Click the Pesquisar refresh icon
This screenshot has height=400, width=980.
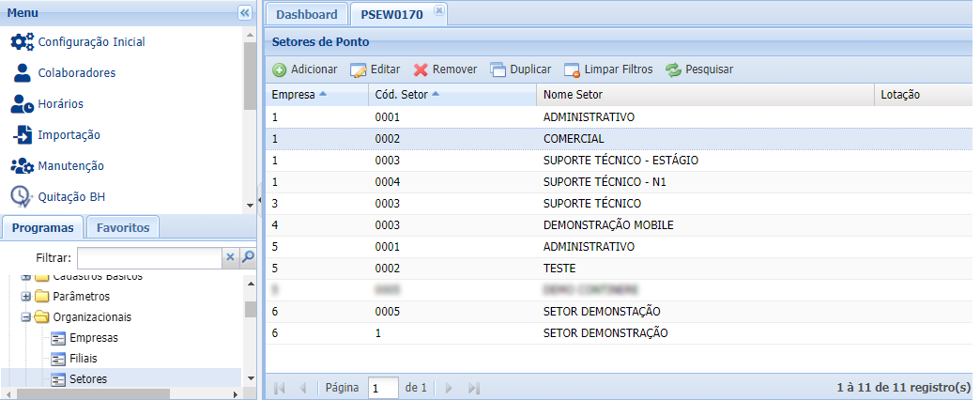coord(673,69)
